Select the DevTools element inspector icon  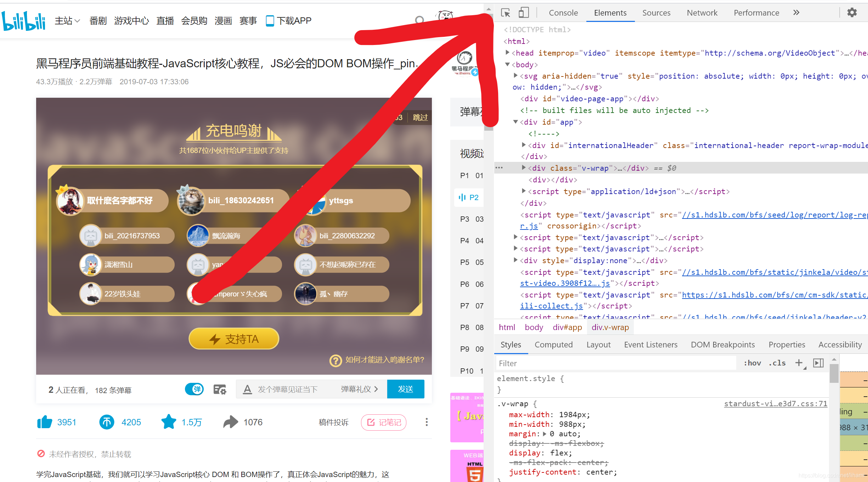506,13
